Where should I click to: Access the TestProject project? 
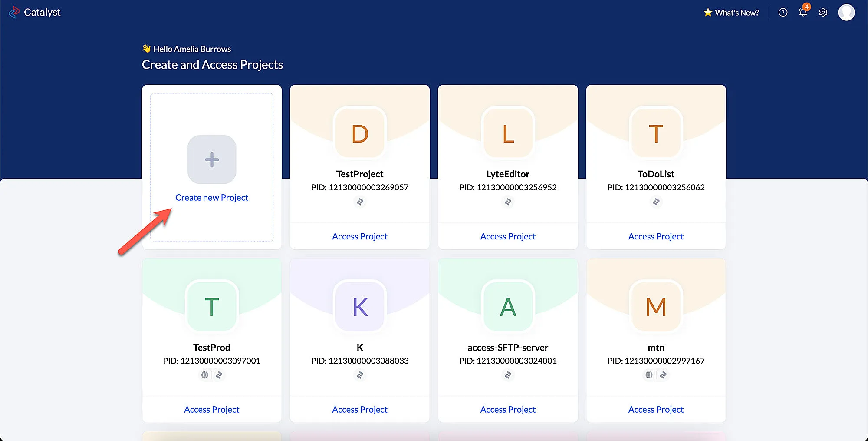pyautogui.click(x=360, y=236)
